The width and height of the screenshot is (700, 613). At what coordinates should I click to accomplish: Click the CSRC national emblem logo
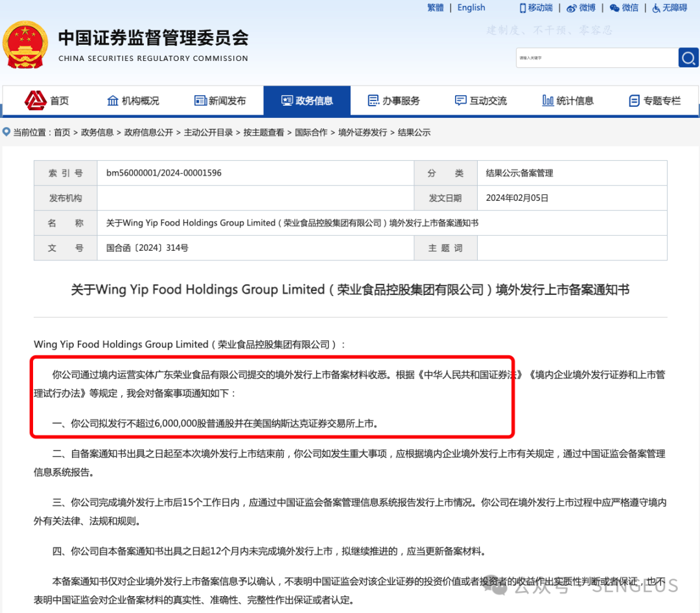[x=25, y=45]
